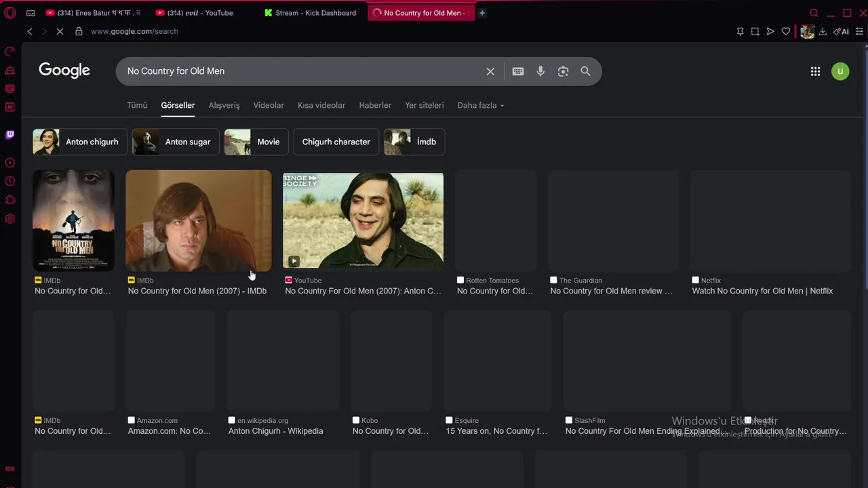This screenshot has height=488, width=868.
Task: Stop loading the page with the X button
Action: click(60, 31)
